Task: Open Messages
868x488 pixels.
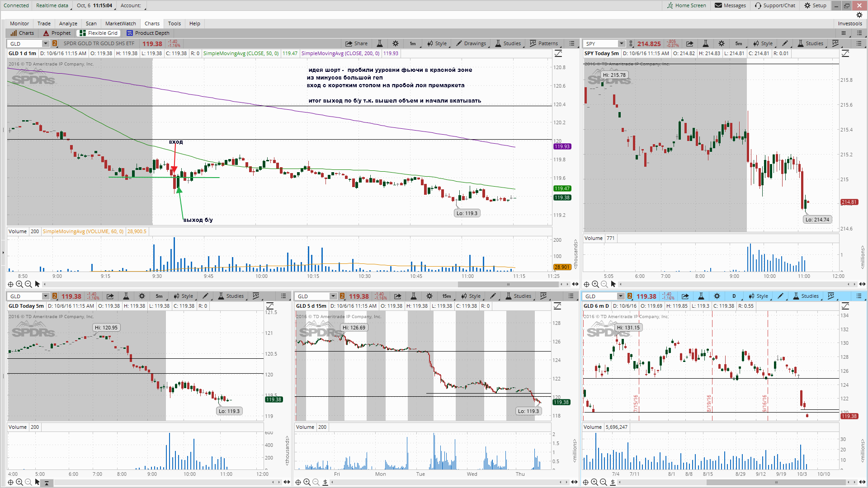Action: click(x=730, y=5)
